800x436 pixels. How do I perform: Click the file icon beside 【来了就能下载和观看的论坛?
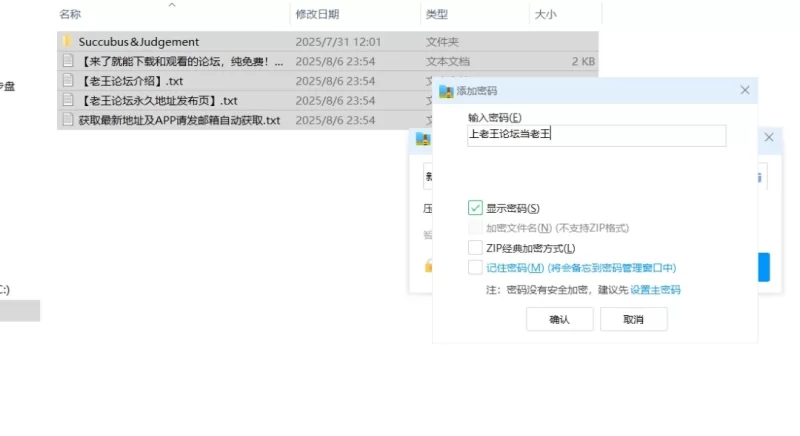click(x=67, y=61)
